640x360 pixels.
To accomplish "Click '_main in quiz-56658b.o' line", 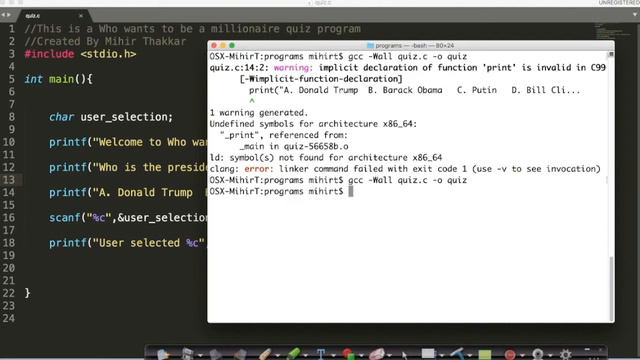I will point(294,147).
